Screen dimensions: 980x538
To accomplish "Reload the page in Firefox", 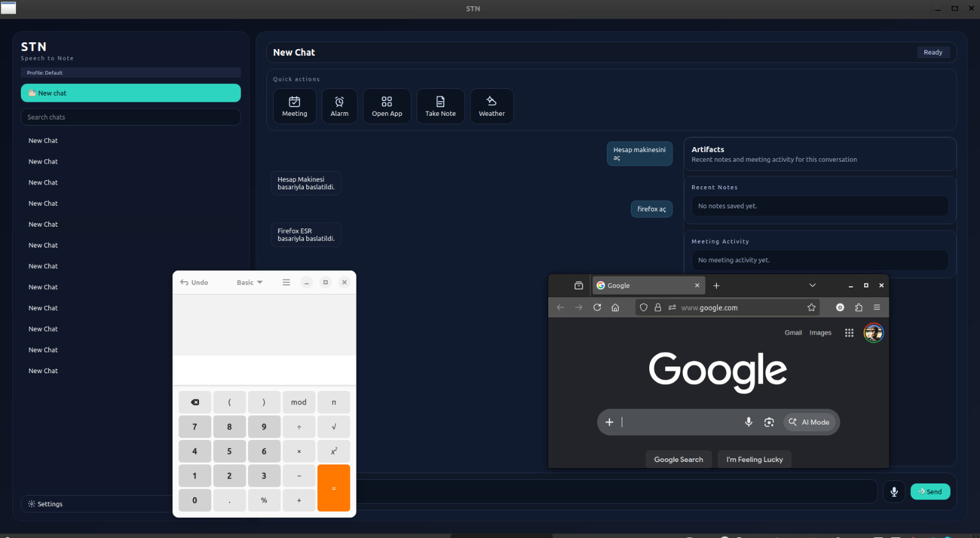I will coord(597,308).
